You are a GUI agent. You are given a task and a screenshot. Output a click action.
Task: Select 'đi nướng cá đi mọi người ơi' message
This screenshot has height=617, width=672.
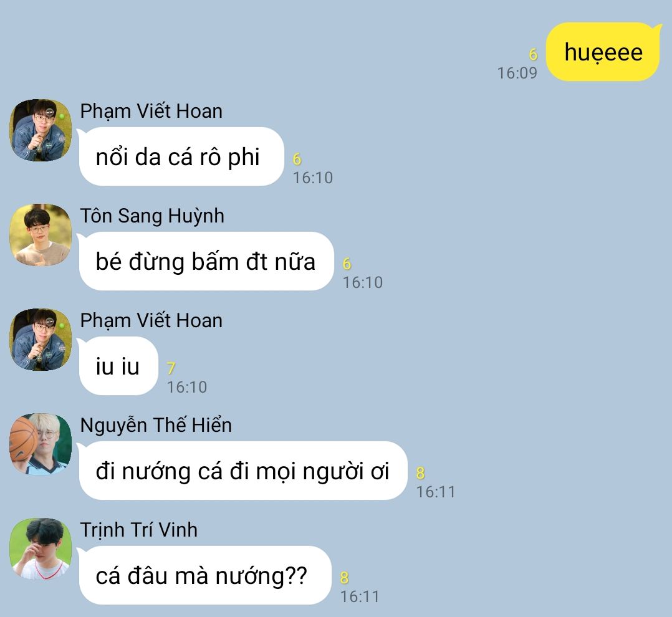click(x=242, y=471)
